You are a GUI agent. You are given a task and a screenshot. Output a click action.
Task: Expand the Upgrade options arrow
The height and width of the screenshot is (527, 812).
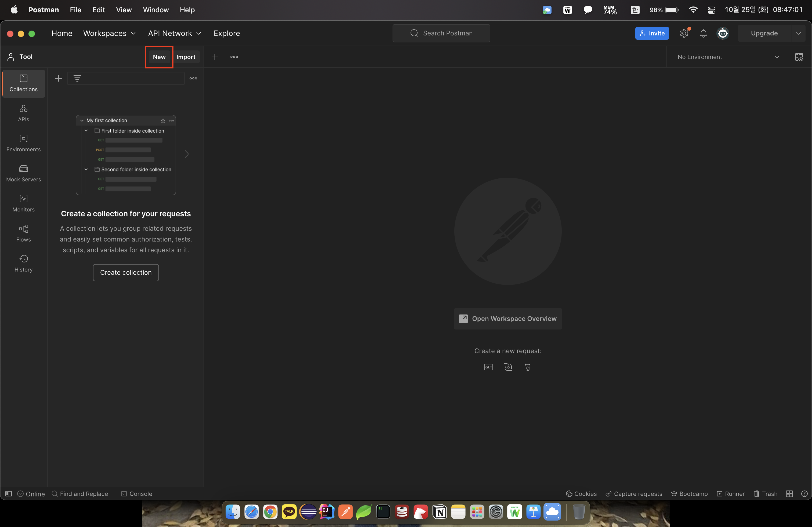point(798,33)
